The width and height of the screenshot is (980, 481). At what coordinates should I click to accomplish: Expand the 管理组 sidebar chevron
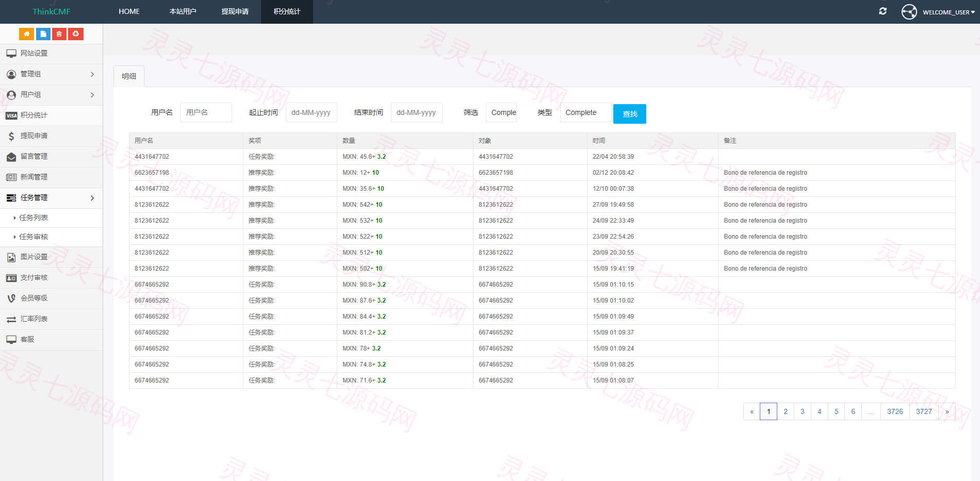click(92, 74)
